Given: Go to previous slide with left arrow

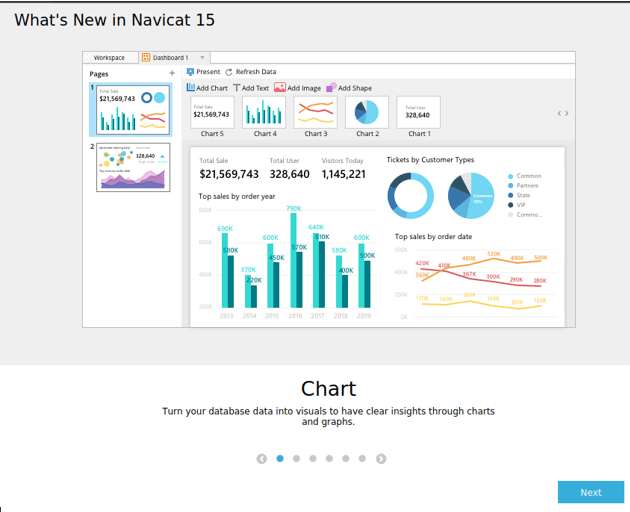Looking at the screenshot, I should click(262, 459).
